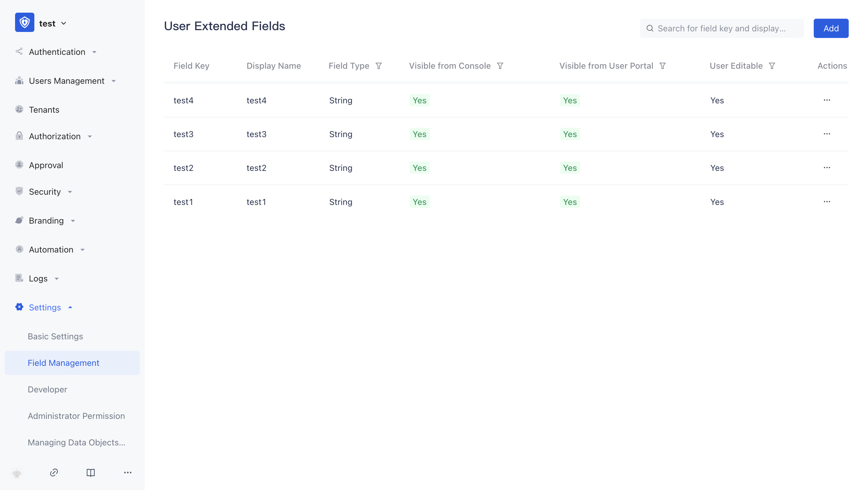
Task: Go to Basic Settings
Action: point(55,336)
